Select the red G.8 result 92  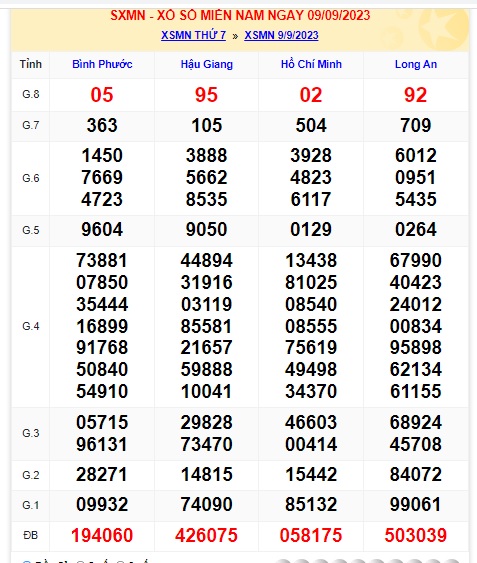(416, 95)
